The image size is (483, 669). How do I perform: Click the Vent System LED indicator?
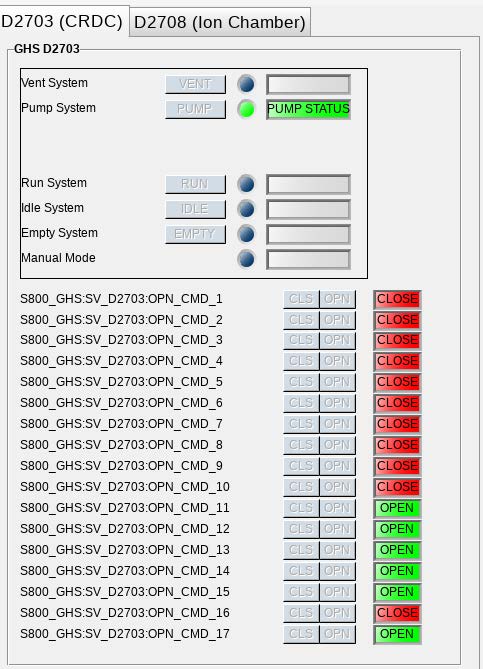click(x=246, y=84)
